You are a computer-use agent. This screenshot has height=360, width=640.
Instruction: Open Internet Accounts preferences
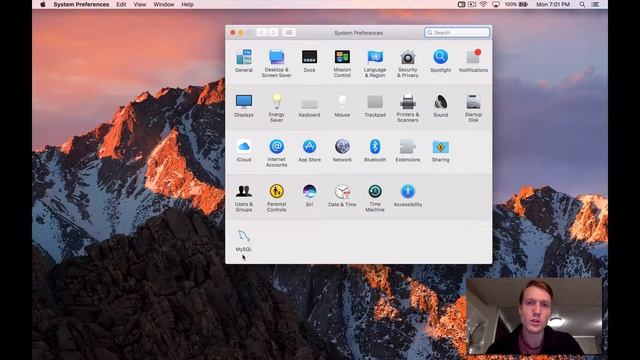tap(276, 153)
